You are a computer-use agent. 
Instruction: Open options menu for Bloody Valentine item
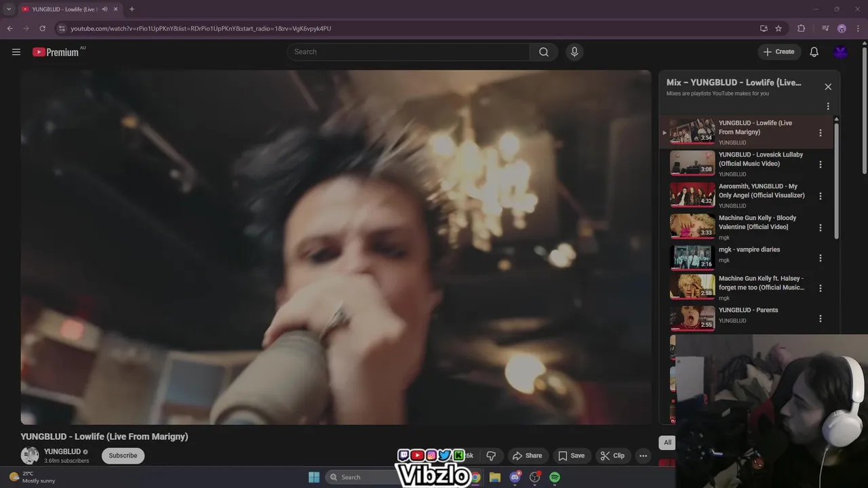point(821,228)
